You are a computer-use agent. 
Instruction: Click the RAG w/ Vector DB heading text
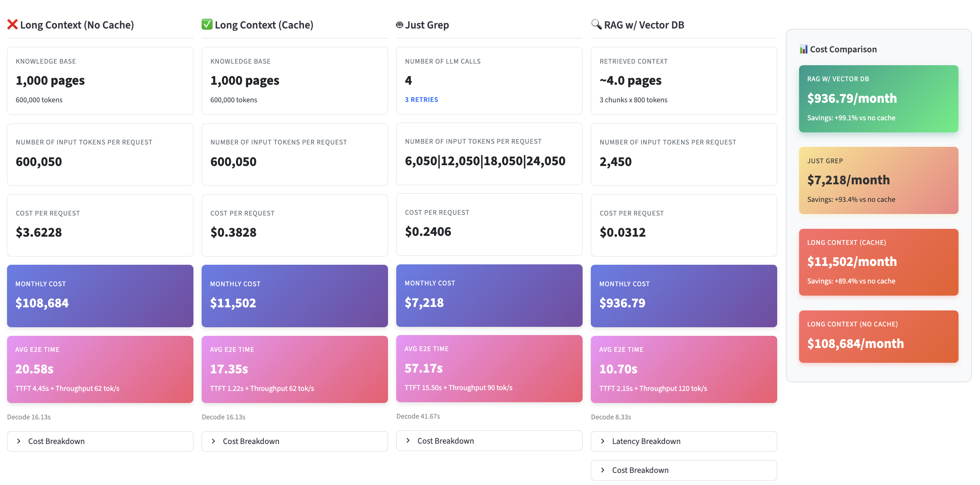coord(644,25)
